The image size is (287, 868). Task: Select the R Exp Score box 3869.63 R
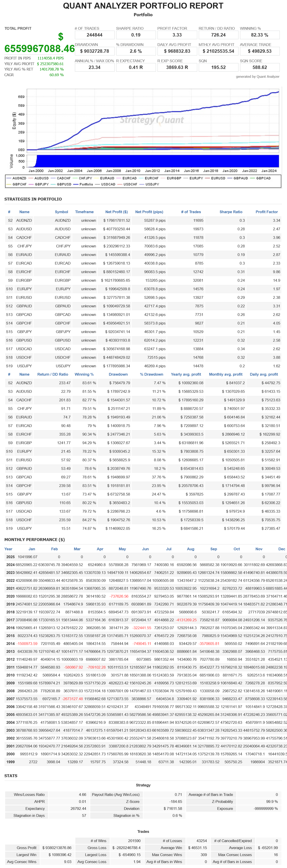(177, 67)
